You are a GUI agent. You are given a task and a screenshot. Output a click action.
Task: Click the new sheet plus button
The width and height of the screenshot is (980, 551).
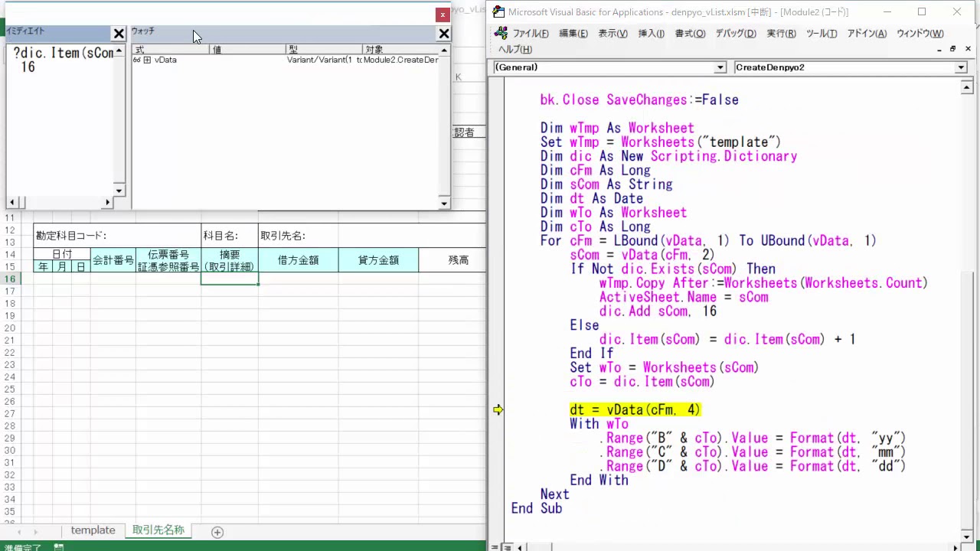(217, 532)
